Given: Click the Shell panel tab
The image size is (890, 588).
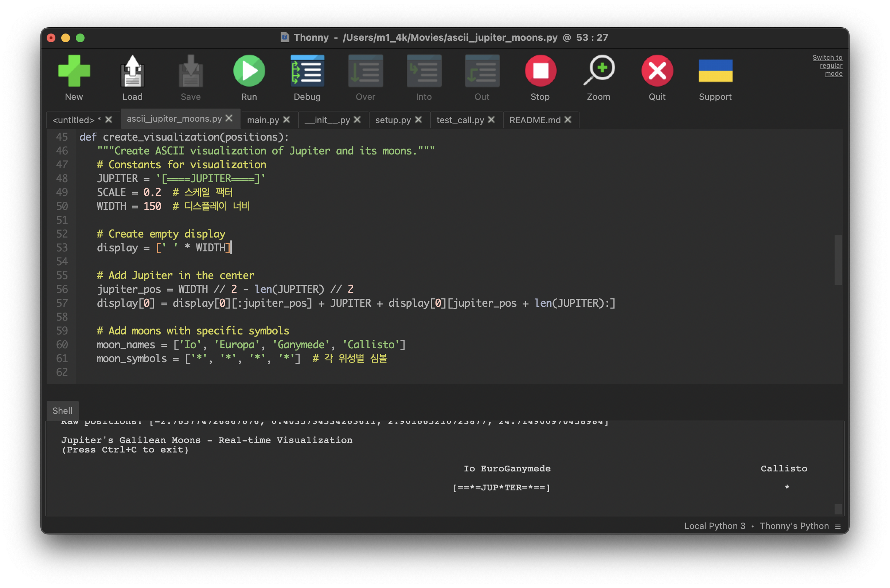Looking at the screenshot, I should [x=62, y=411].
